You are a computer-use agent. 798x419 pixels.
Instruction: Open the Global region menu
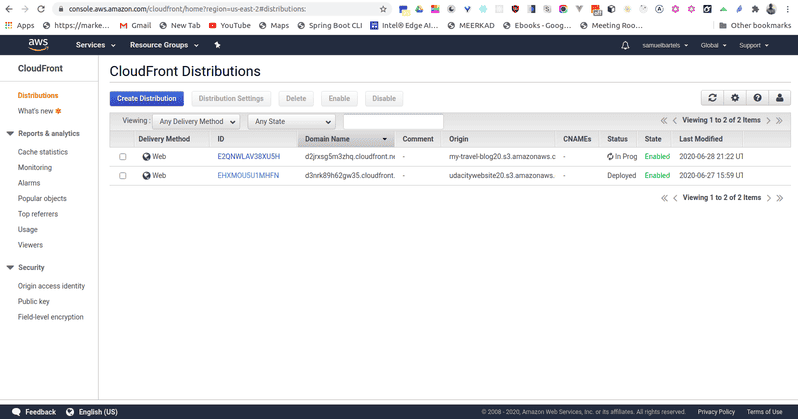pos(713,45)
